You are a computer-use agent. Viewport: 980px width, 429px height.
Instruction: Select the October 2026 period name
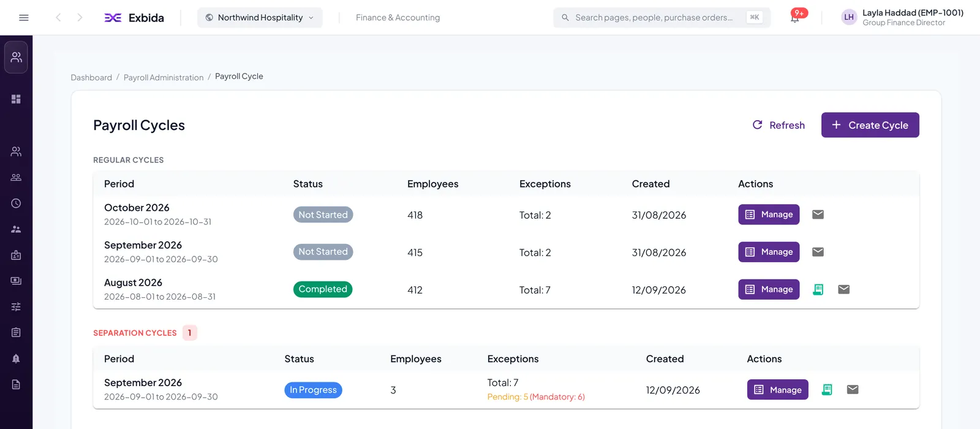point(137,208)
